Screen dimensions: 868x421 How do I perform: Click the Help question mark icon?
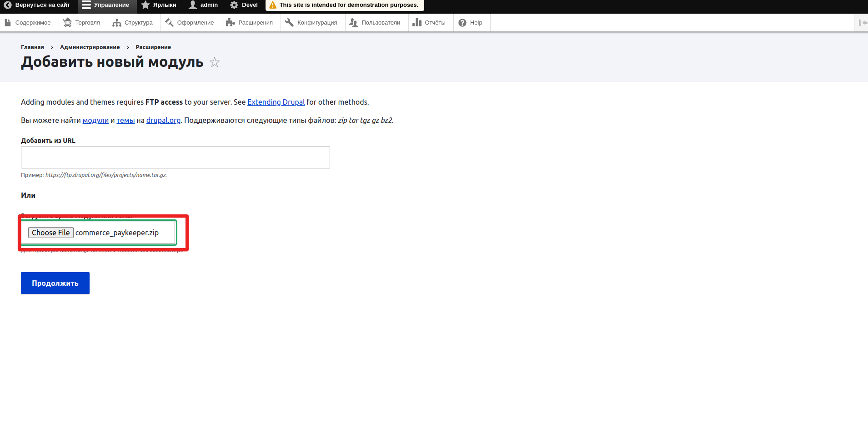[462, 23]
